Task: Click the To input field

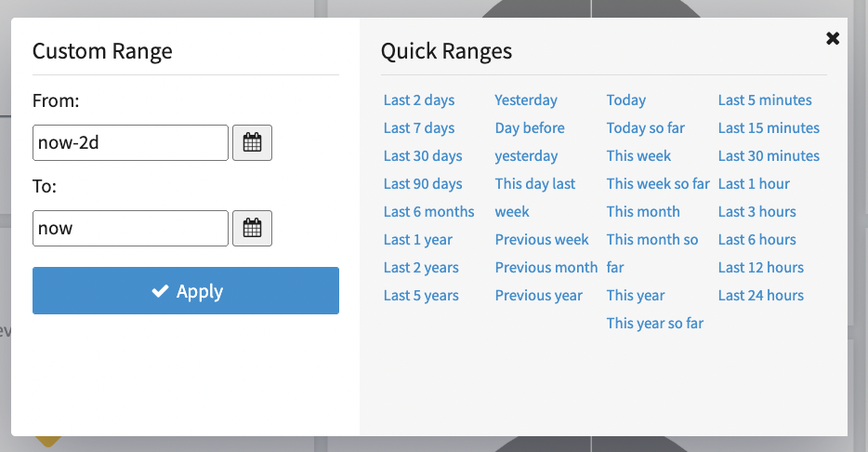Action: pyautogui.click(x=130, y=229)
